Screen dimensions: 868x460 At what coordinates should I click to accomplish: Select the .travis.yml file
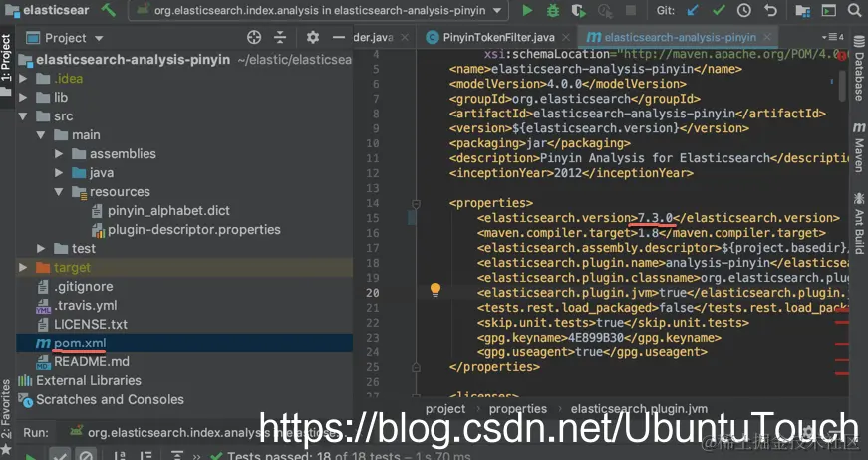point(86,306)
